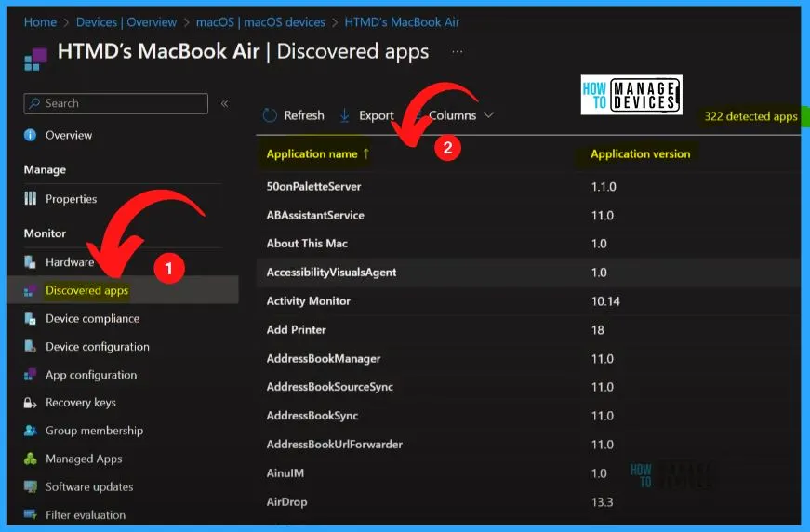Open Recovery keys menu item

[81, 403]
